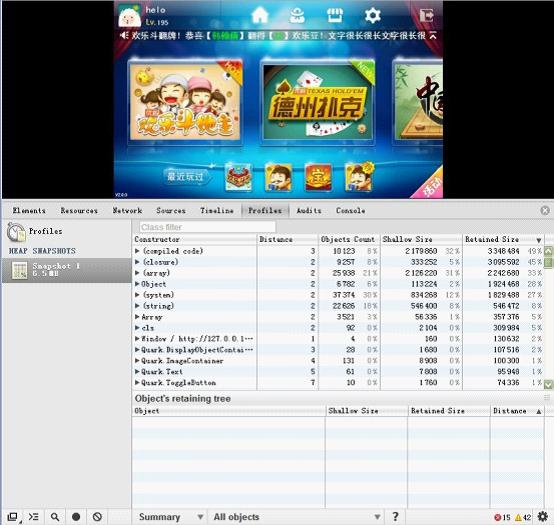The image size is (554, 525).
Task: Show the console drawer icon
Action: point(34,517)
